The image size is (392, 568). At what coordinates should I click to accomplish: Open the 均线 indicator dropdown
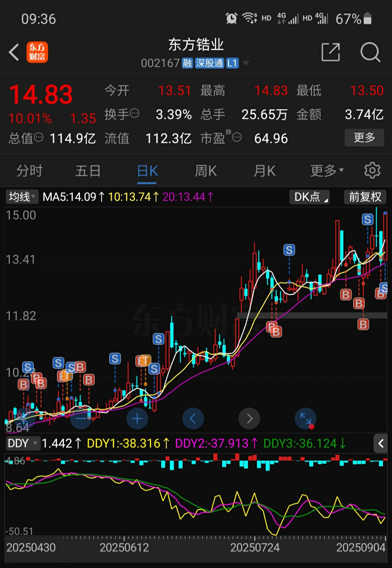tap(22, 197)
